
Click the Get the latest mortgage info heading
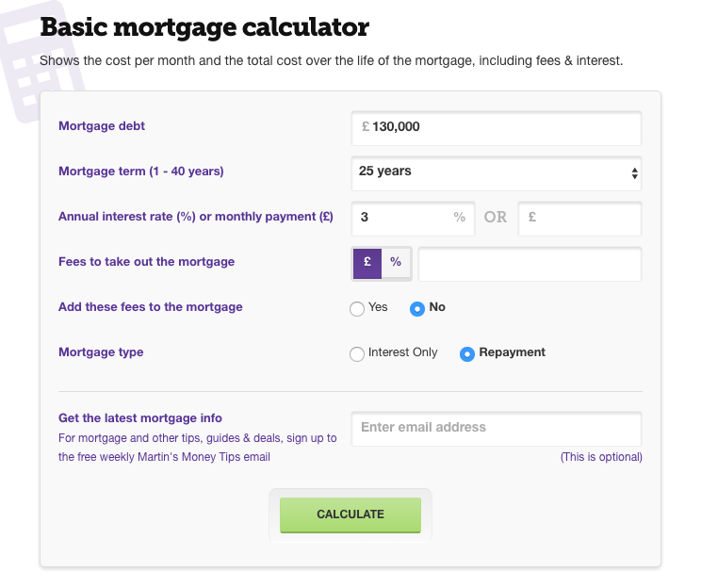pyautogui.click(x=140, y=418)
